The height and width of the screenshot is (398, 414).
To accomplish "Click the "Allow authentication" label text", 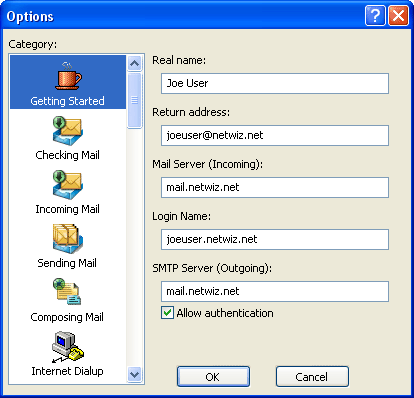I will click(x=225, y=313).
